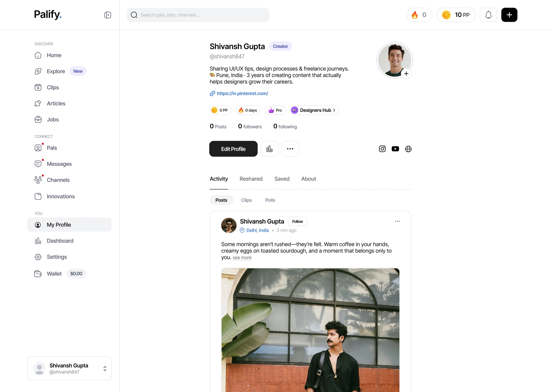Open the website globe icon
The image size is (552, 392).
coord(408,149)
